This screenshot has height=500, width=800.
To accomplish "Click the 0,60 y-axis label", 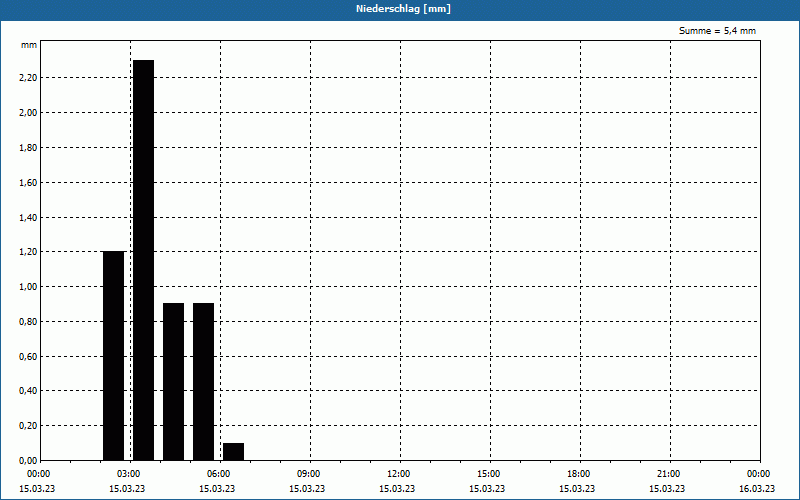I will 29,357.
